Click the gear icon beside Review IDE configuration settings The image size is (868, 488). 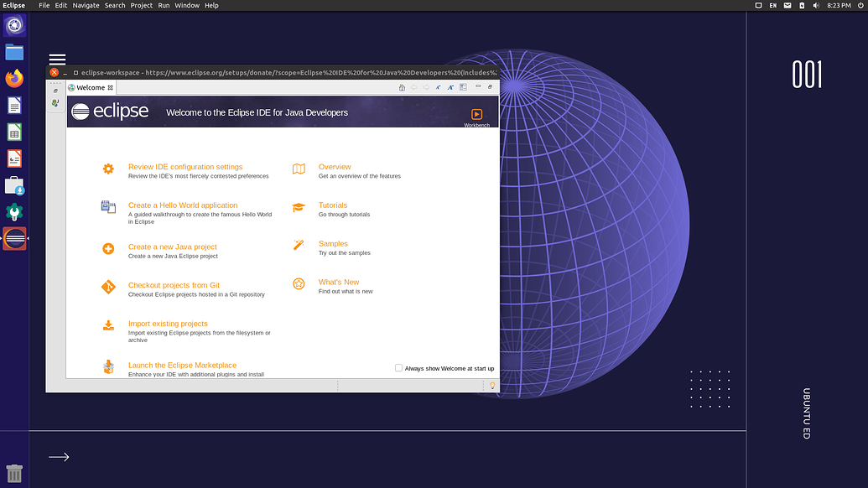click(x=108, y=169)
